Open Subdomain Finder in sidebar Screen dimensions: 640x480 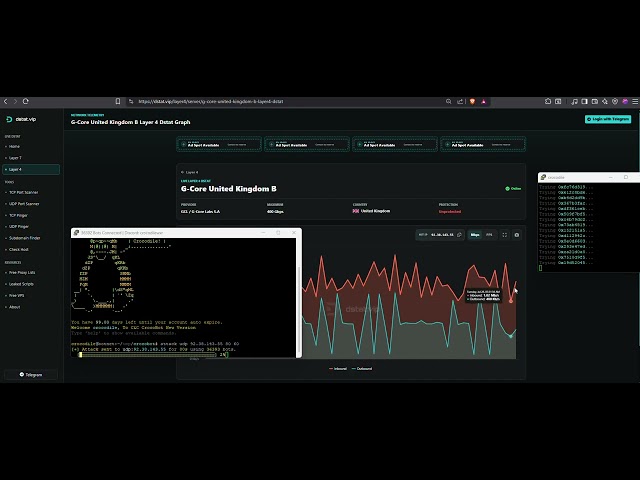tap(24, 238)
